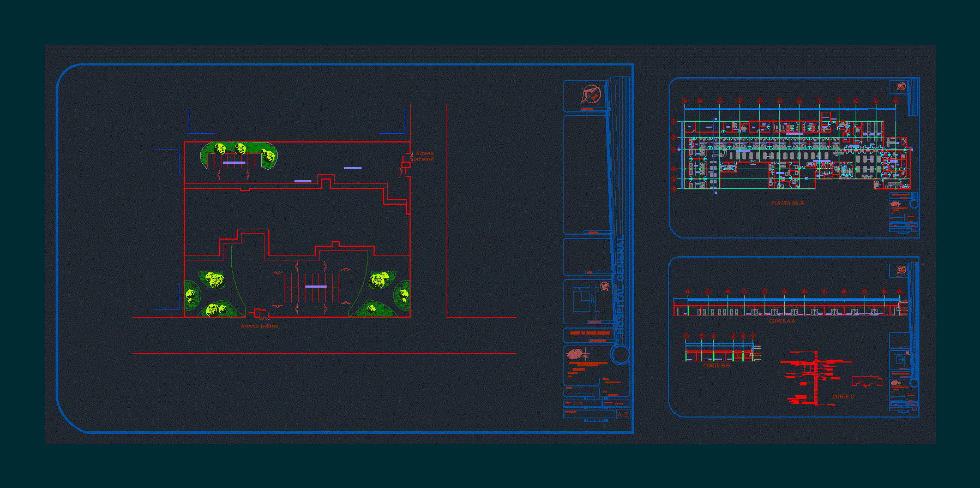Click the "CORTE A-A'" section title
Viewport: 980px width, 488px height.
pos(783,321)
